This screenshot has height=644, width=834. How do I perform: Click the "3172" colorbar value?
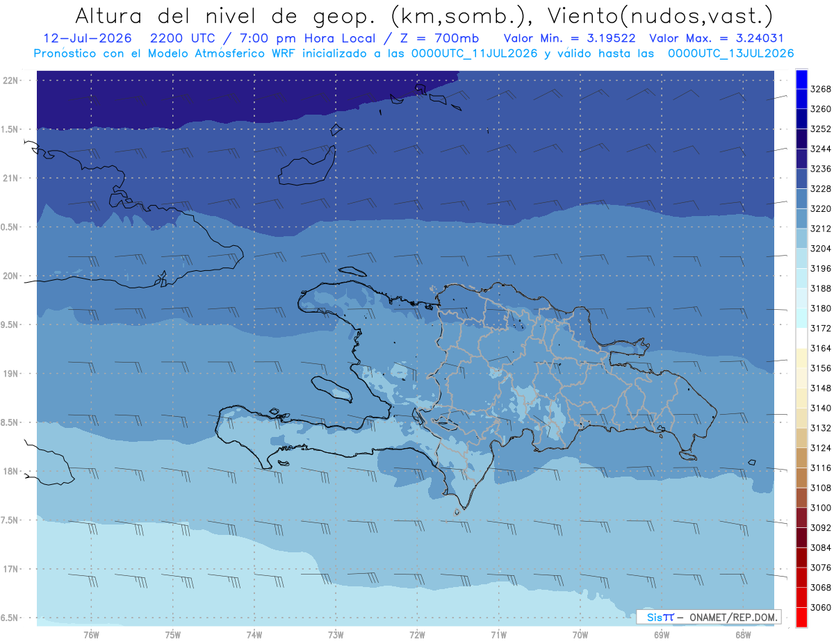(821, 328)
